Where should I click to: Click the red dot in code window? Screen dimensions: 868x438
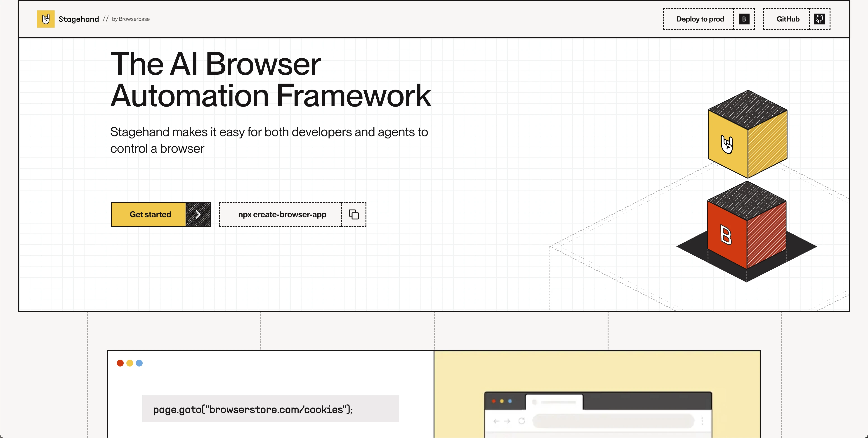pyautogui.click(x=120, y=363)
